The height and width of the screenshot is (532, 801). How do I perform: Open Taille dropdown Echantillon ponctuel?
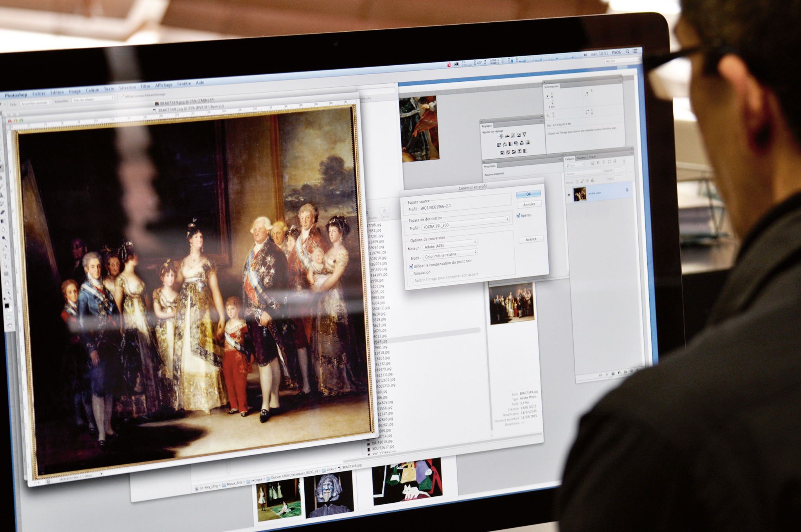[x=36, y=103]
